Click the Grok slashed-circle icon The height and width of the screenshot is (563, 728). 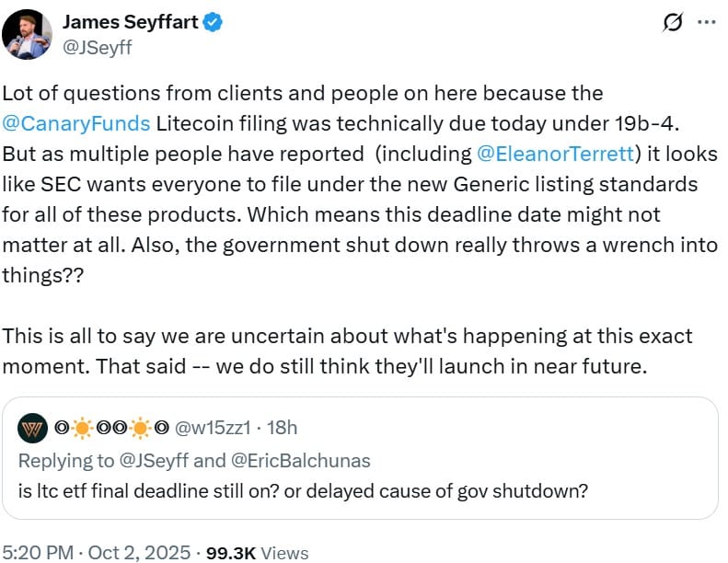(672, 22)
